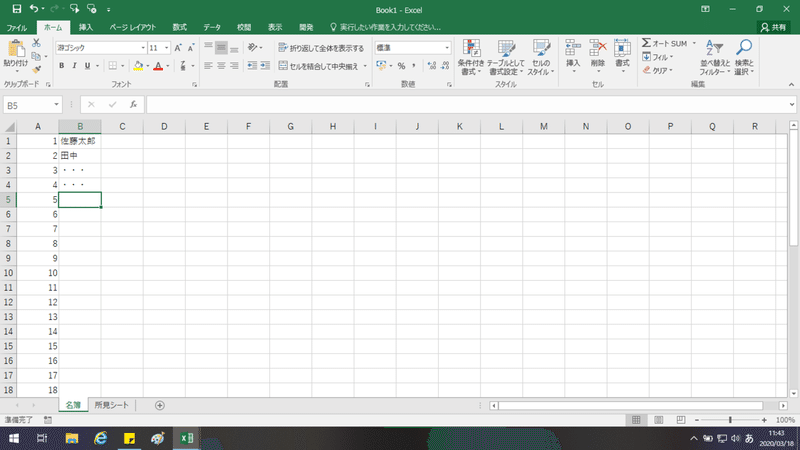The width and height of the screenshot is (800, 450).
Task: Add new sheet with plus icon
Action: pyautogui.click(x=160, y=405)
